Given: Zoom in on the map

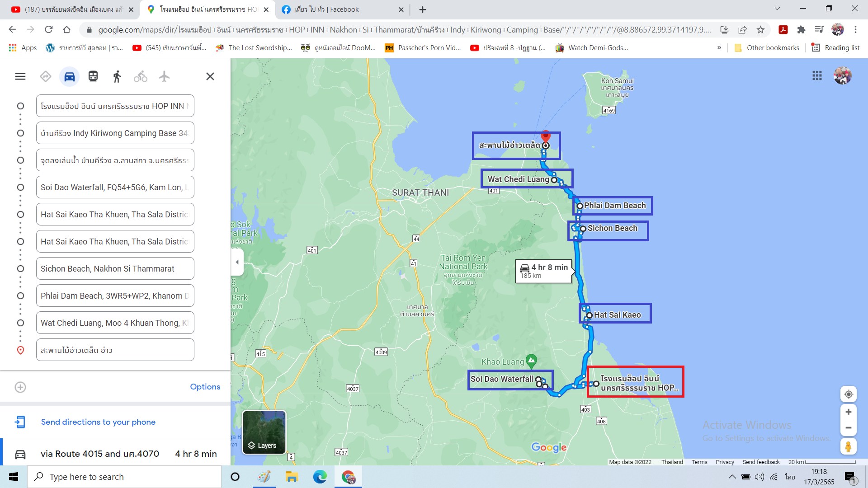Looking at the screenshot, I should point(849,412).
